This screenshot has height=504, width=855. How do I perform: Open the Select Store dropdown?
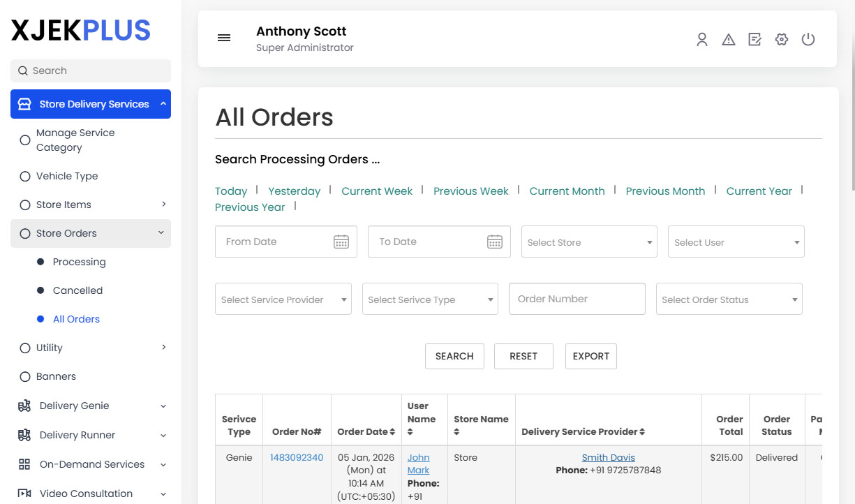click(x=589, y=241)
